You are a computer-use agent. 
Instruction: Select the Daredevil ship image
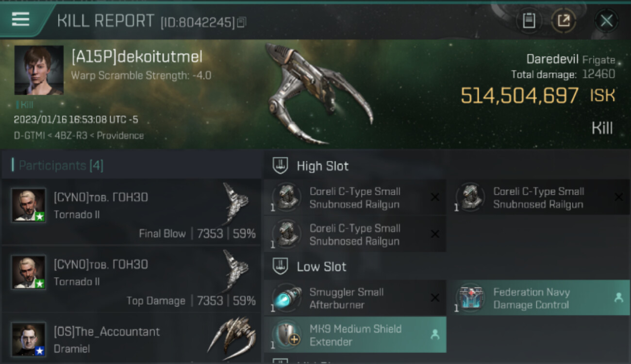point(318,93)
